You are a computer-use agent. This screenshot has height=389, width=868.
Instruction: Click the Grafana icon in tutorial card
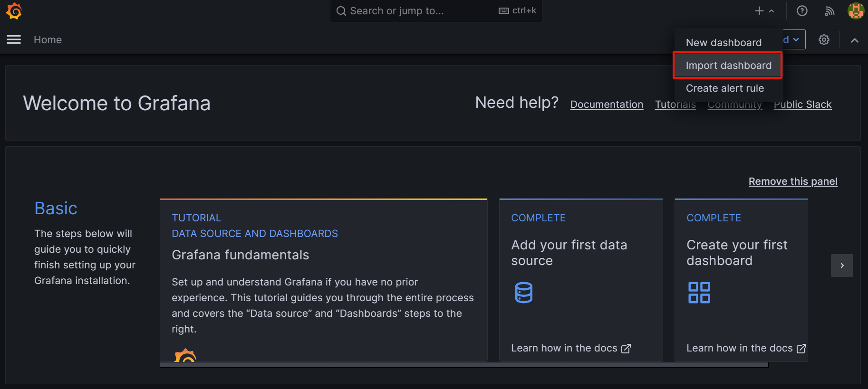[185, 355]
